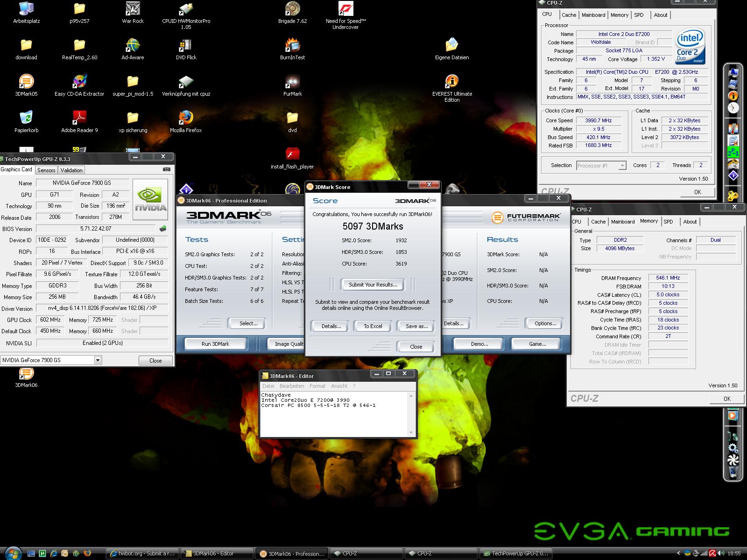Click Submit Your Results button
747x560 pixels.
[373, 285]
